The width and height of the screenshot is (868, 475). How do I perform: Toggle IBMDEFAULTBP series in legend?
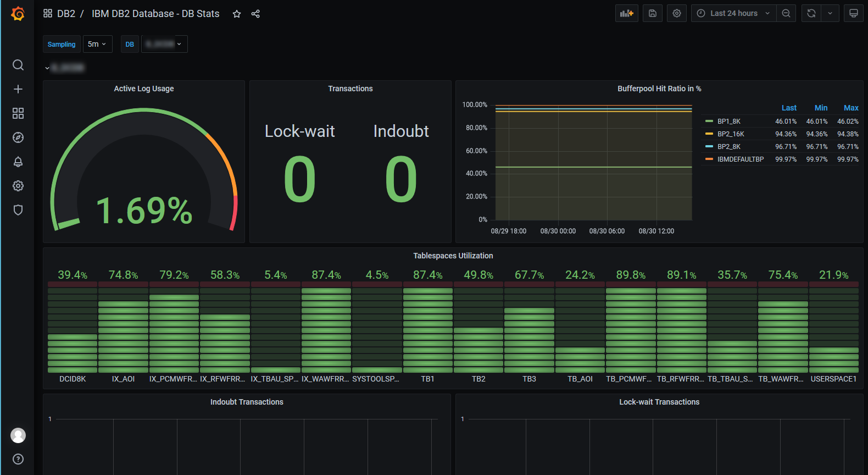(x=741, y=159)
